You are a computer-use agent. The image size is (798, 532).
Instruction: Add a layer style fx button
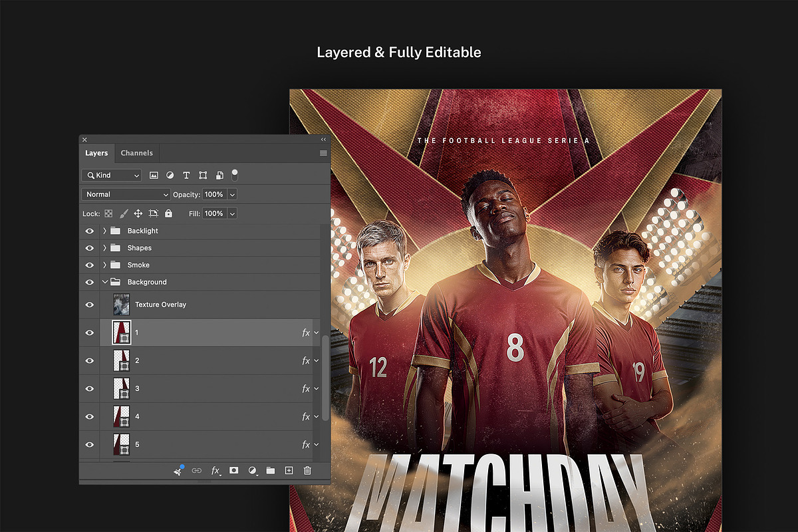pyautogui.click(x=215, y=470)
